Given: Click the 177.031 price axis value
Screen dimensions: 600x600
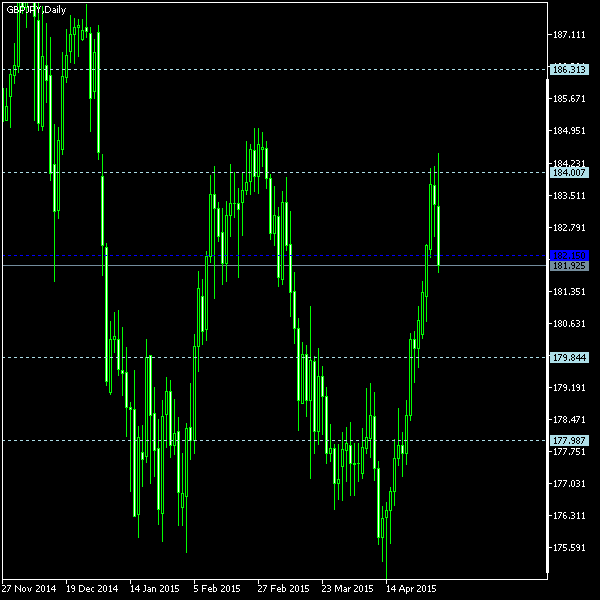Looking at the screenshot, I should click(569, 484).
